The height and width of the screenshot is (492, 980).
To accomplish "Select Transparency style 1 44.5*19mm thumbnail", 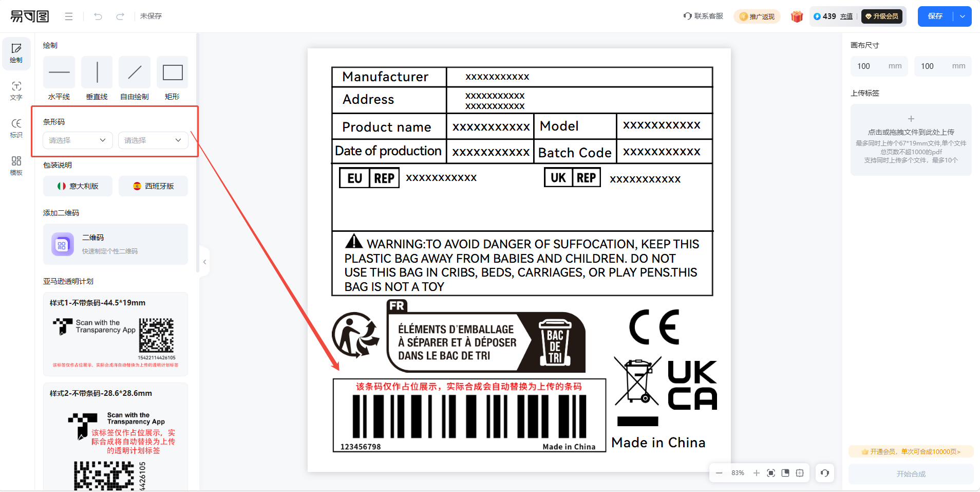I will (116, 334).
